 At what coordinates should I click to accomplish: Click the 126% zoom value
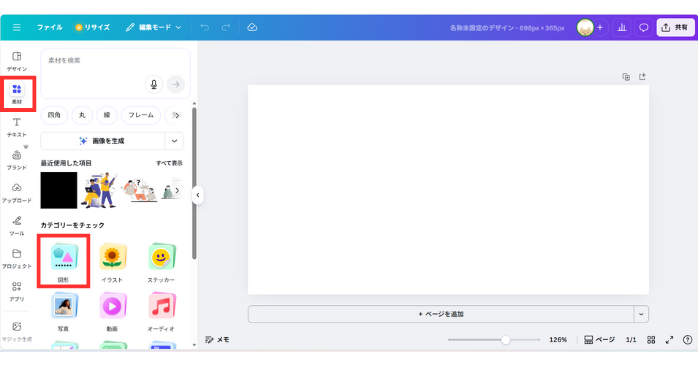tap(558, 340)
